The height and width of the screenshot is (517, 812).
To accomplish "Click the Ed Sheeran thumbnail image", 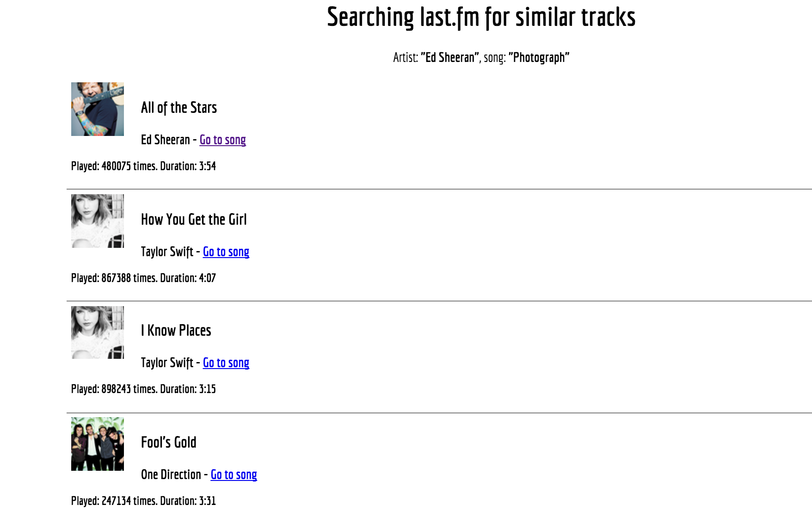I will (98, 109).
